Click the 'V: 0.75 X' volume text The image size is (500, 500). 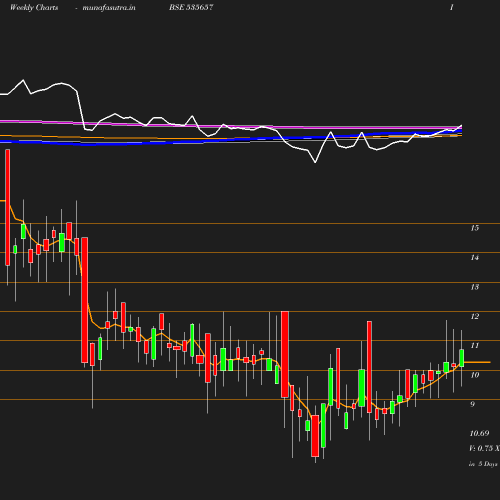(x=484, y=448)
